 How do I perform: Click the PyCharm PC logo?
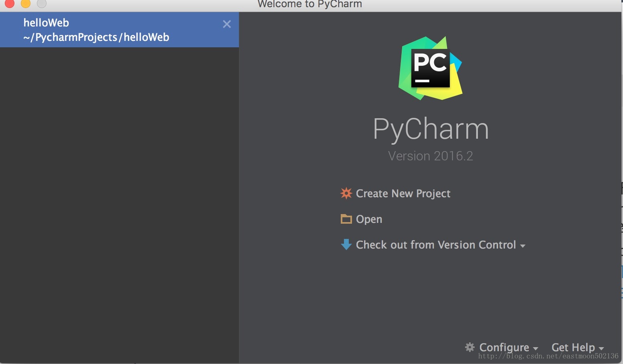(x=430, y=68)
